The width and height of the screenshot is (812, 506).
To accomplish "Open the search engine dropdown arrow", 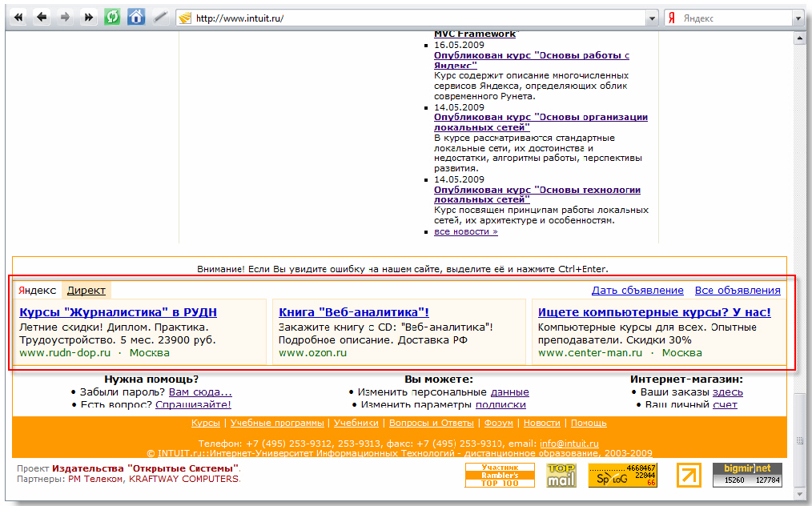I will coord(798,18).
